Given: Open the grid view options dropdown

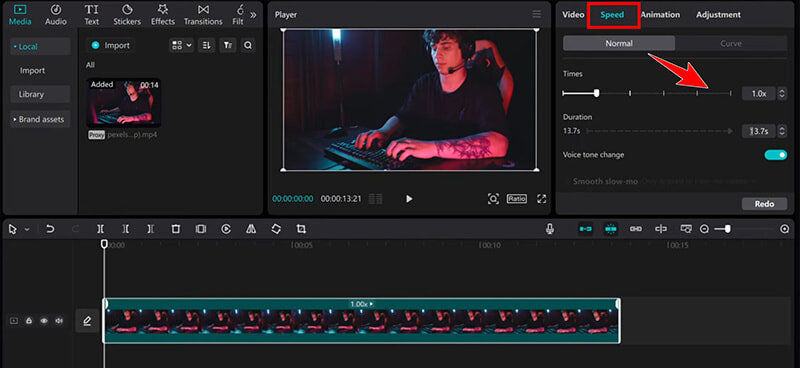Looking at the screenshot, I should 182,45.
